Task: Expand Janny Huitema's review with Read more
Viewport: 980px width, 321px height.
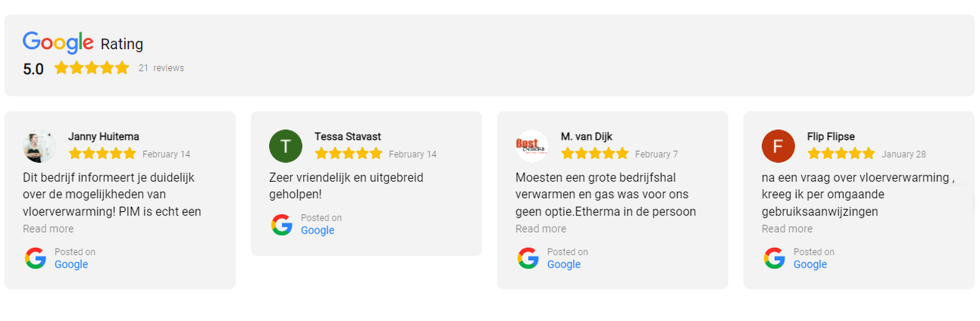Action: (48, 229)
